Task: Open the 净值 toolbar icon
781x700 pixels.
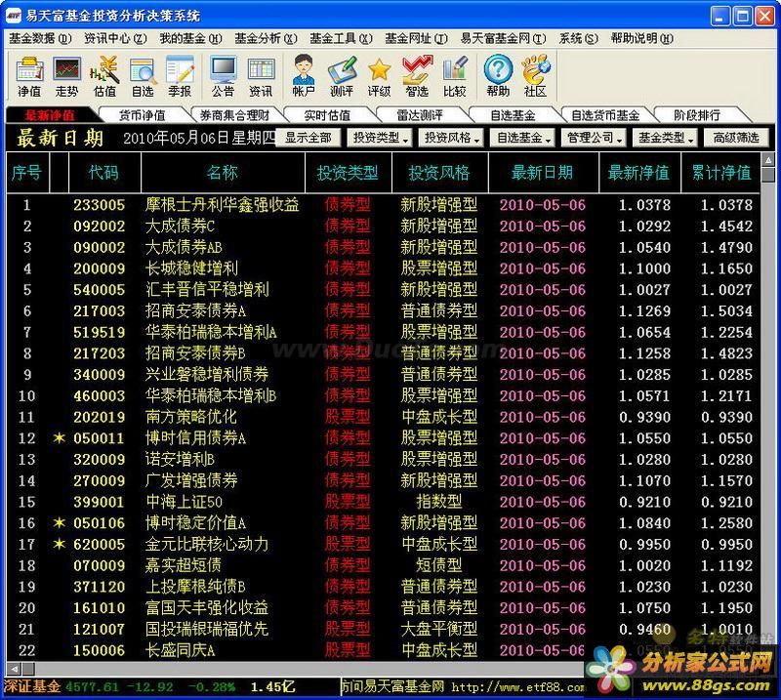Action: (30, 76)
